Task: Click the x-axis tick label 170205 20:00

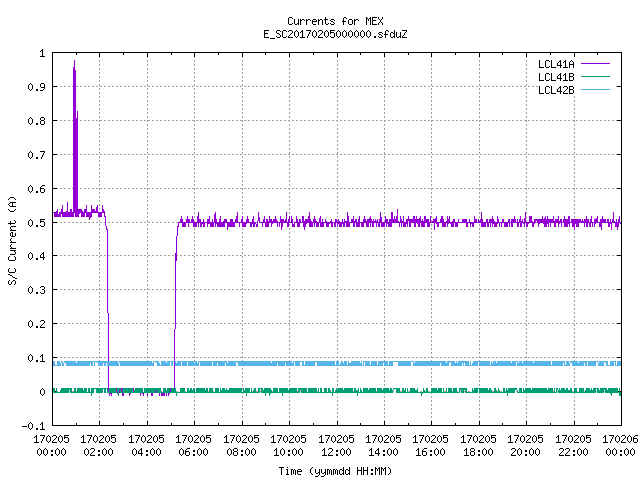Action: [x=525, y=446]
